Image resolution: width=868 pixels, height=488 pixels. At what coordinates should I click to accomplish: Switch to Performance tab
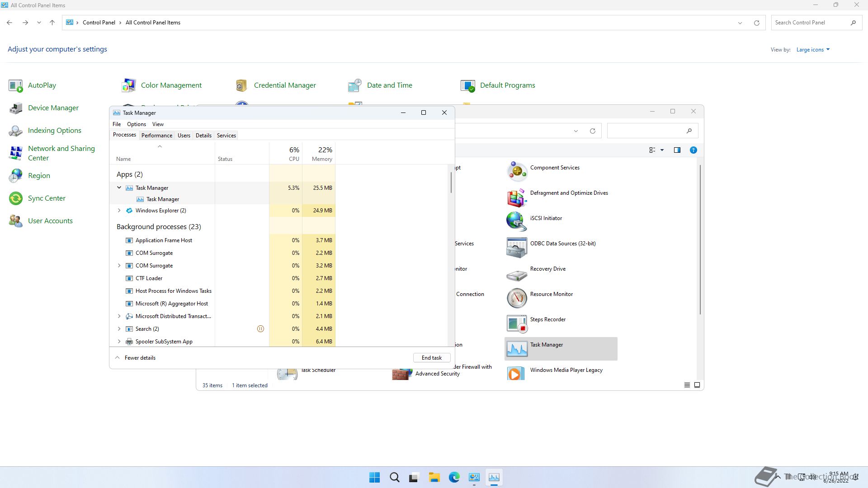click(x=157, y=136)
